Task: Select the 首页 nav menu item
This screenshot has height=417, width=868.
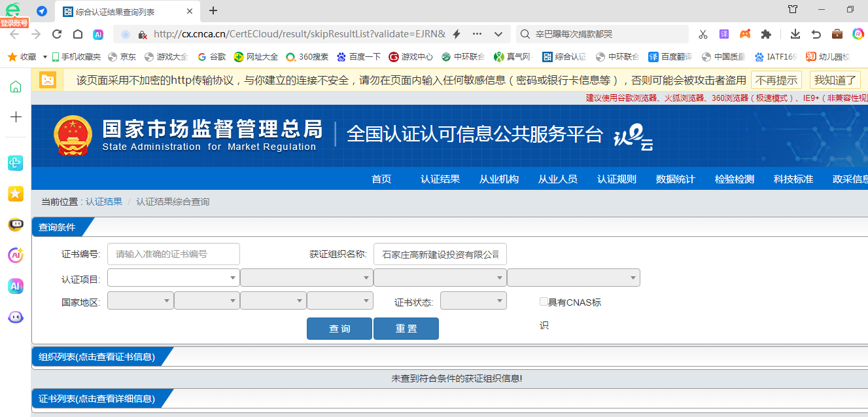Action: (381, 179)
